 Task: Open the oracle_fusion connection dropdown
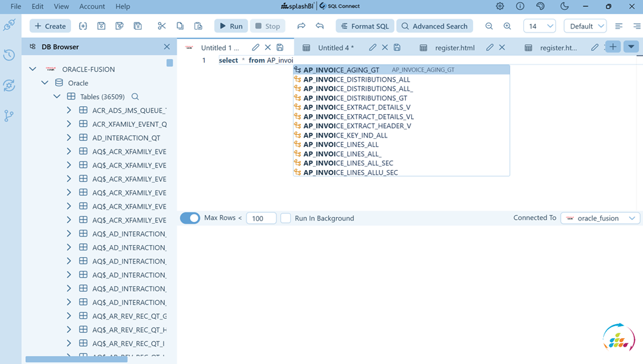(x=600, y=218)
